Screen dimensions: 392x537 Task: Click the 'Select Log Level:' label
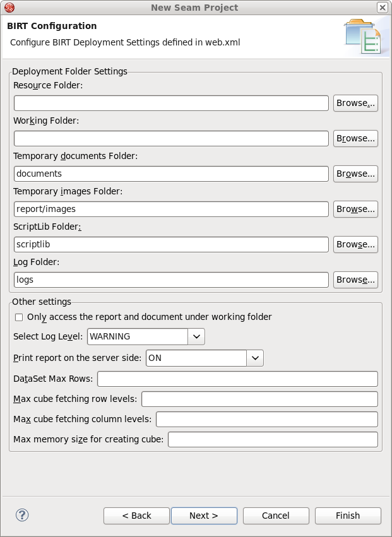coord(48,337)
